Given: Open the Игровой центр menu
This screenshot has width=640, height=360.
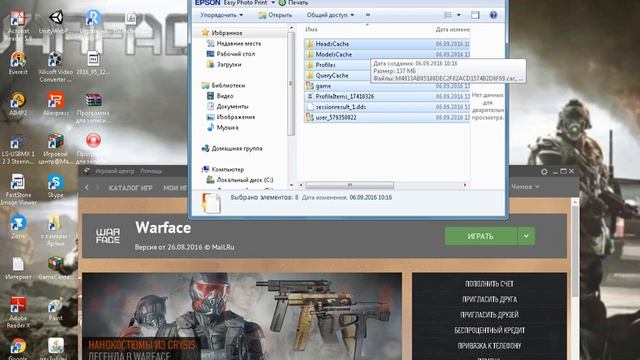Looking at the screenshot, I should [115, 171].
